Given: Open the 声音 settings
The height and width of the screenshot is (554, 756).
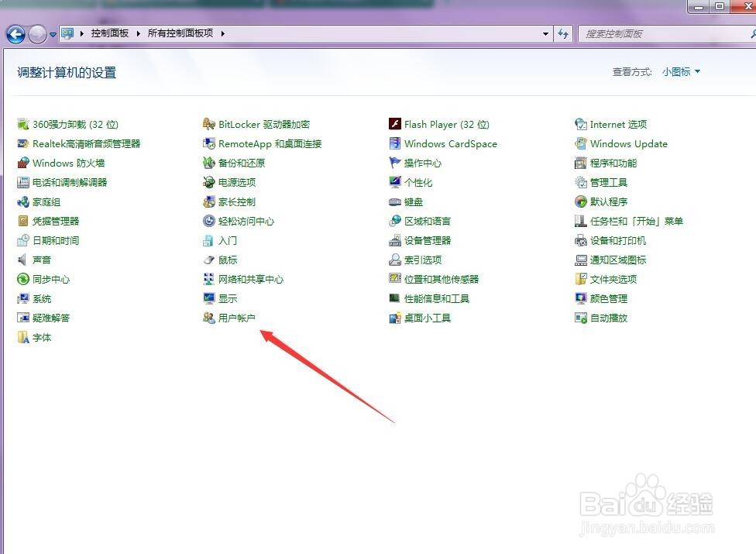Looking at the screenshot, I should click(x=41, y=260).
